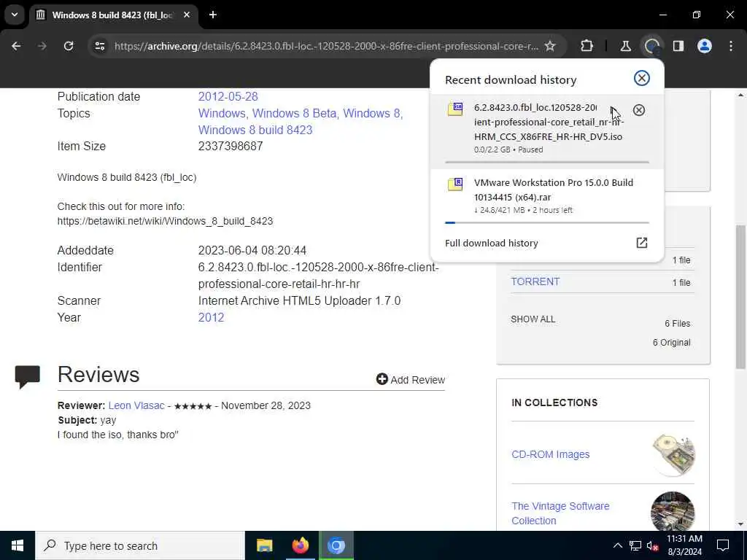Click the Item Size value 2337398687
Image resolution: width=747 pixels, height=560 pixels.
(231, 146)
